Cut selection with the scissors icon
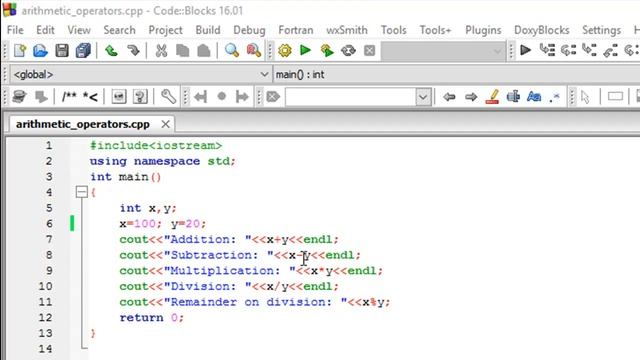 pyautogui.click(x=161, y=51)
